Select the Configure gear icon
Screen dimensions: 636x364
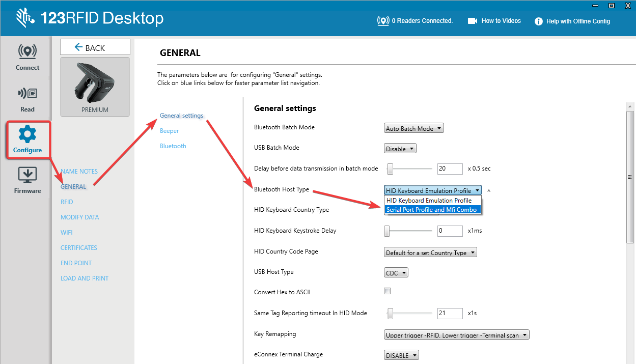[27, 134]
